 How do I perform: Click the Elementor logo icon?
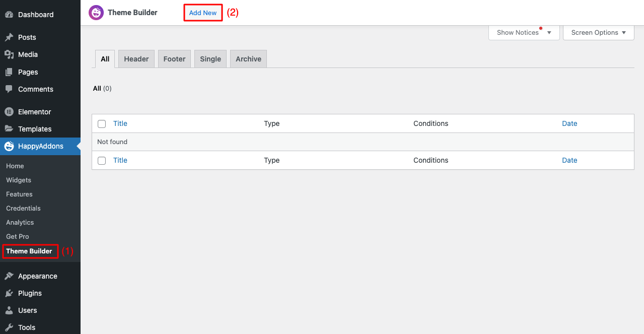tap(9, 112)
